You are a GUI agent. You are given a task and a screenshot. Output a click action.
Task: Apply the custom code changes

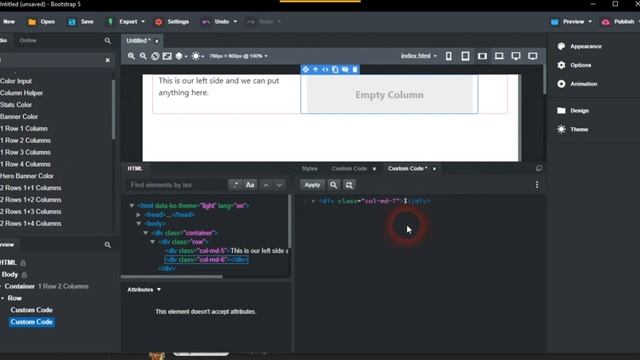click(312, 185)
